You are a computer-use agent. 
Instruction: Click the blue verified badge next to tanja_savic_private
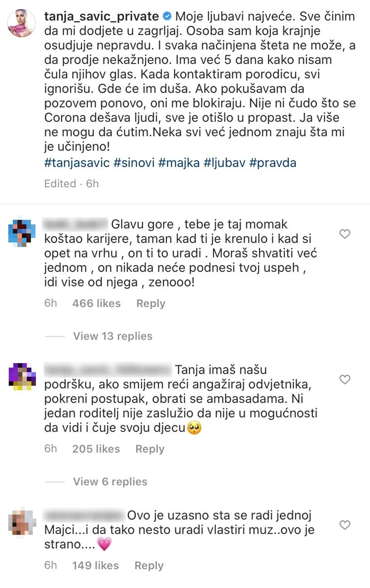(167, 17)
